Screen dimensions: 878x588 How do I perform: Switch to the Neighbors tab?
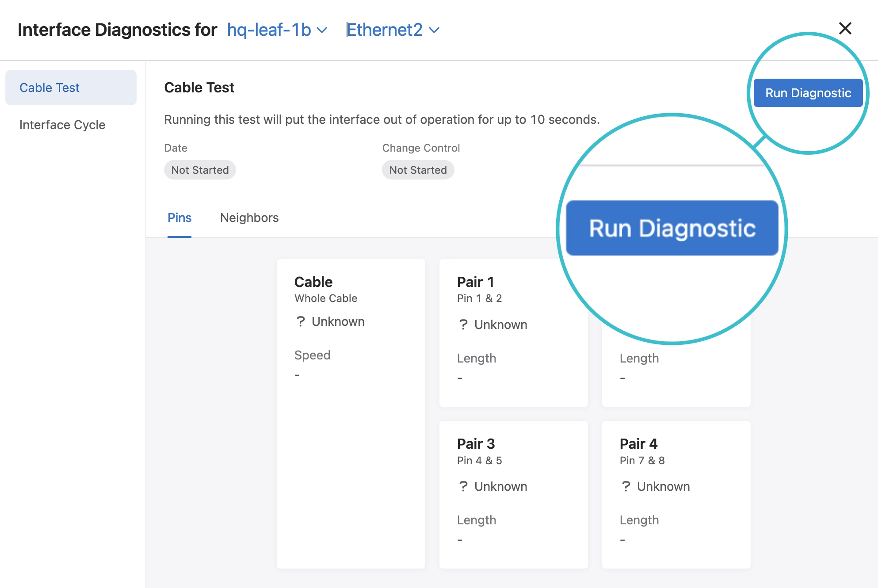click(x=249, y=218)
